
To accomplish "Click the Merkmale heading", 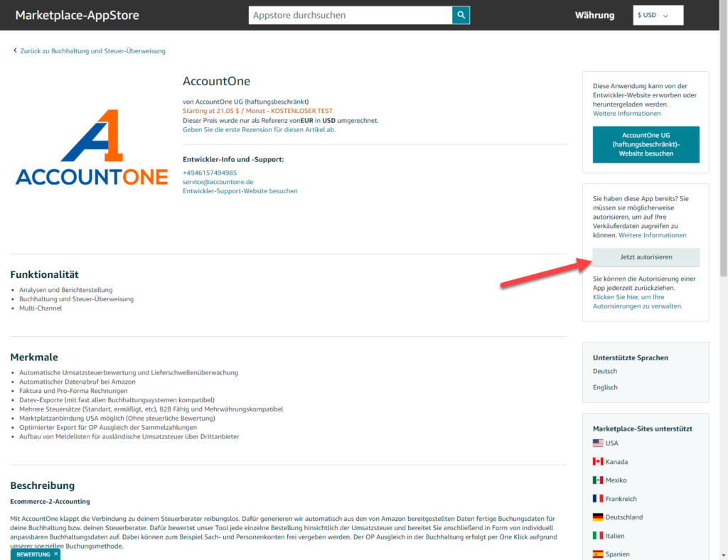I will pyautogui.click(x=34, y=357).
